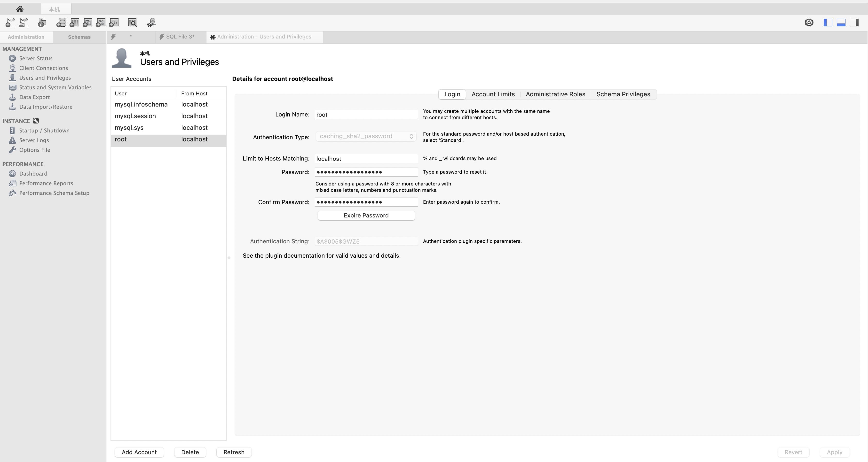Select Authentication Type dropdown
The width and height of the screenshot is (868, 462).
(366, 136)
